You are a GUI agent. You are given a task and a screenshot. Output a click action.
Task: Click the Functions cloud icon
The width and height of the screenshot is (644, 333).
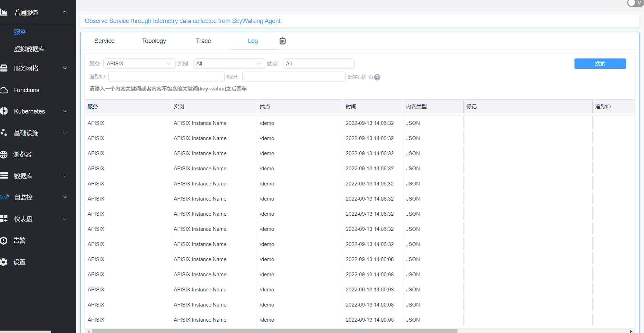4,90
